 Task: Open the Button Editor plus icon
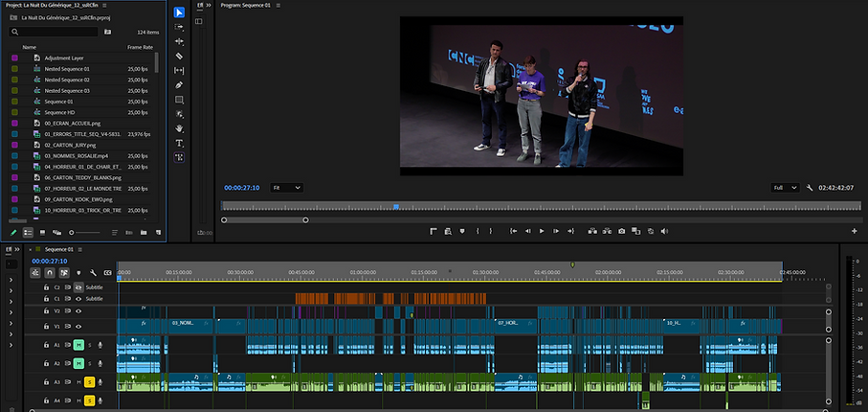tap(855, 231)
